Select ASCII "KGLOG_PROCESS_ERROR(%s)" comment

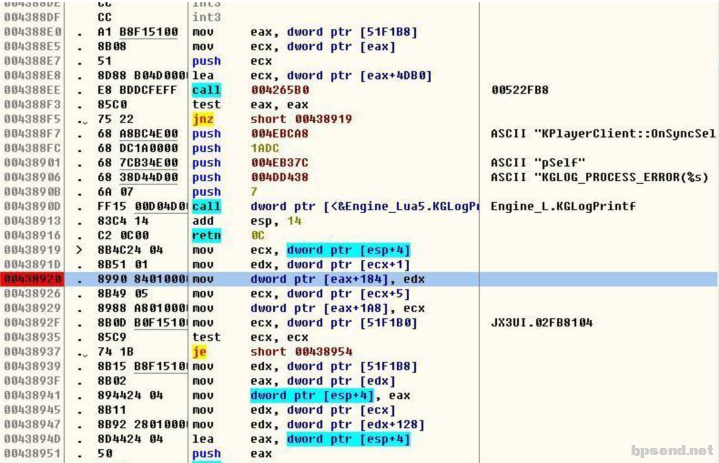(x=599, y=177)
